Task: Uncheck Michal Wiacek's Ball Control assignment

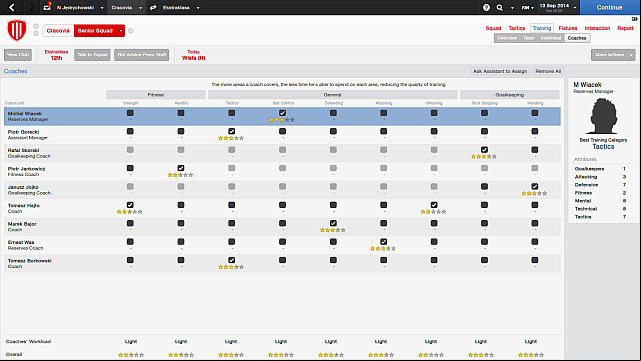Action: [x=282, y=113]
